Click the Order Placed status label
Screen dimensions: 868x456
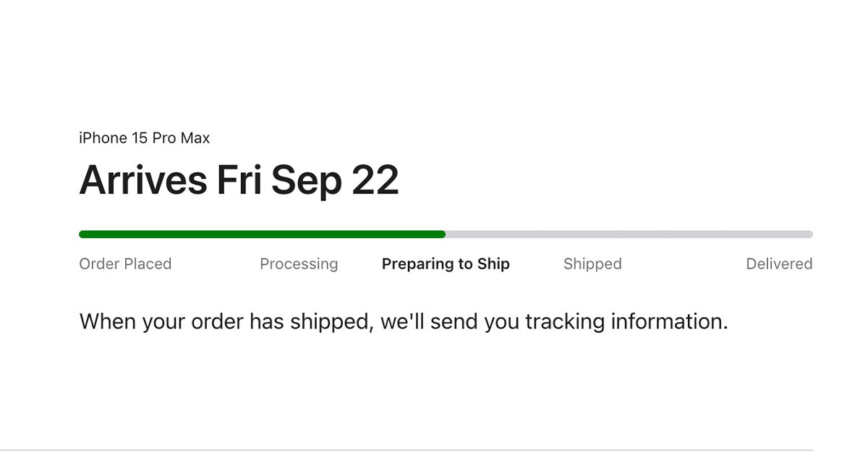(x=124, y=263)
